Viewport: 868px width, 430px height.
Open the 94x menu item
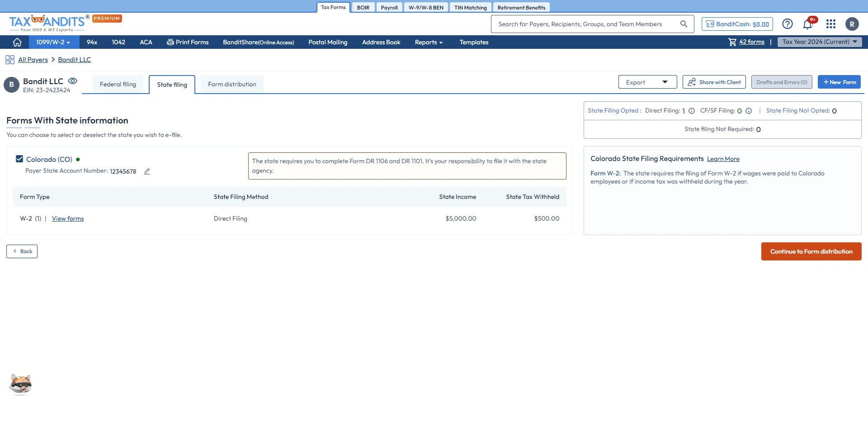(x=92, y=42)
